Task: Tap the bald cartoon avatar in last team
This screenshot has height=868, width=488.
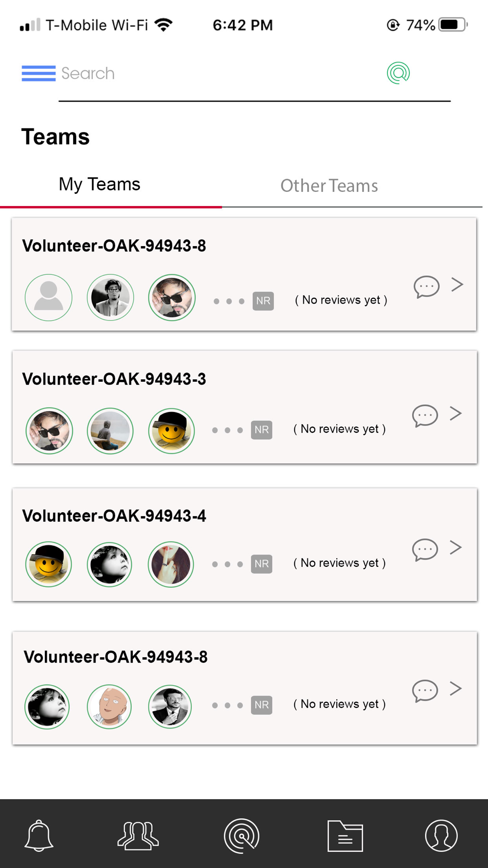Action: coord(109,706)
